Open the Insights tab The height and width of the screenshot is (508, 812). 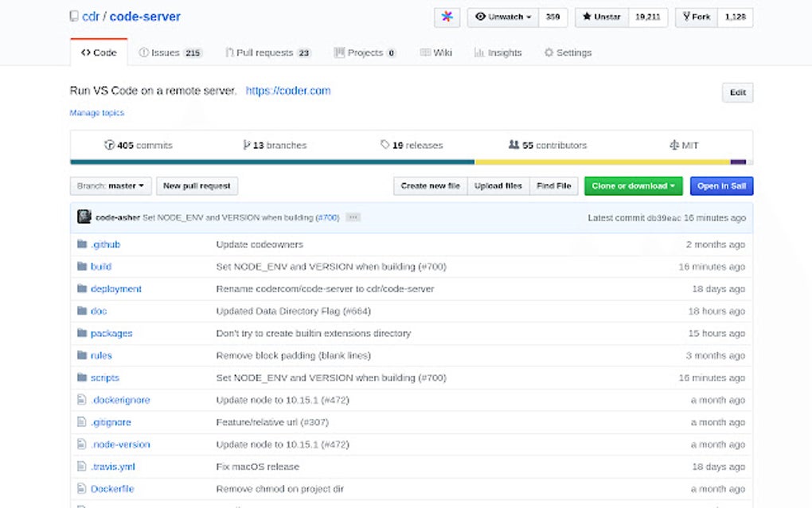coord(498,52)
